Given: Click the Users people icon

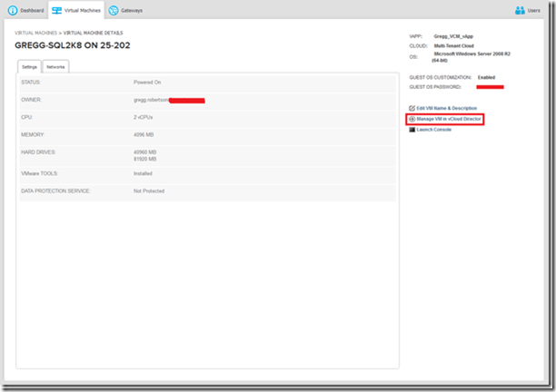Looking at the screenshot, I should click(x=521, y=11).
